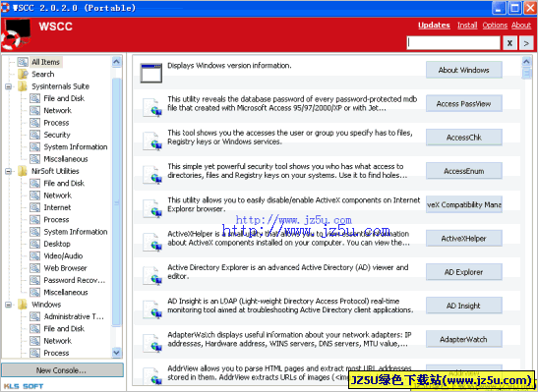Click tree panel scroll up arrow
538x392 pixels.
[117, 62]
